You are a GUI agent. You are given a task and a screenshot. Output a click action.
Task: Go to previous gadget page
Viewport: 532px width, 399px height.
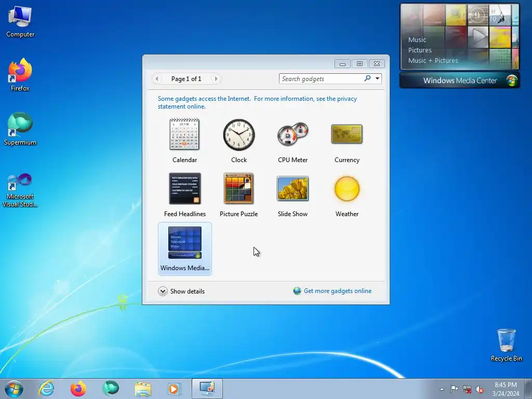156,79
